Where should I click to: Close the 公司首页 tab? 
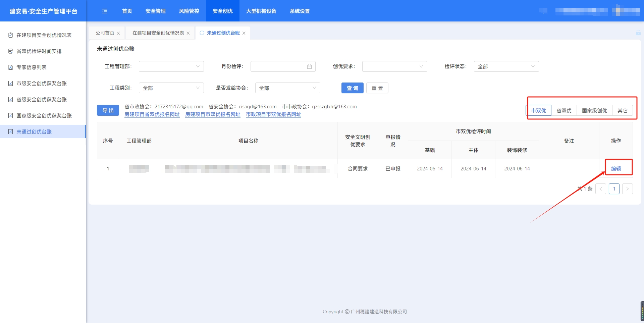[x=118, y=33]
